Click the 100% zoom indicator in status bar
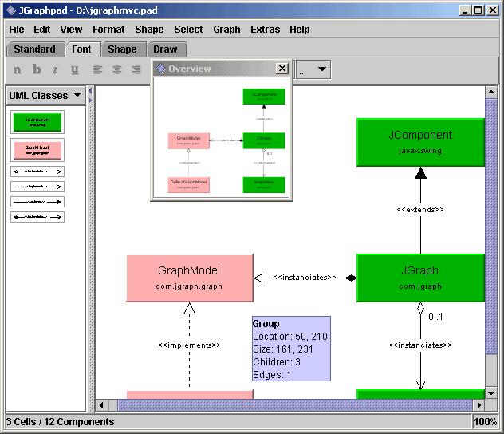Viewport: 504px width, 434px height. tap(486, 422)
